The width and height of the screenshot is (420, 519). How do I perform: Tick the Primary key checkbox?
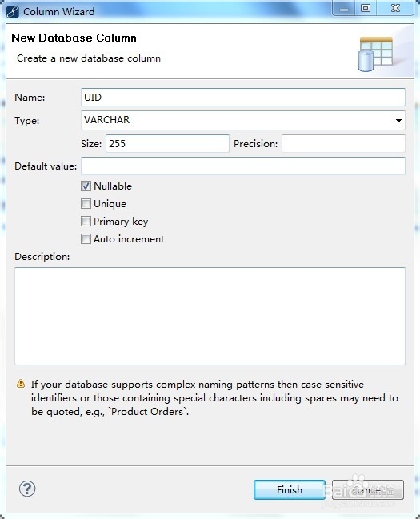tap(86, 221)
